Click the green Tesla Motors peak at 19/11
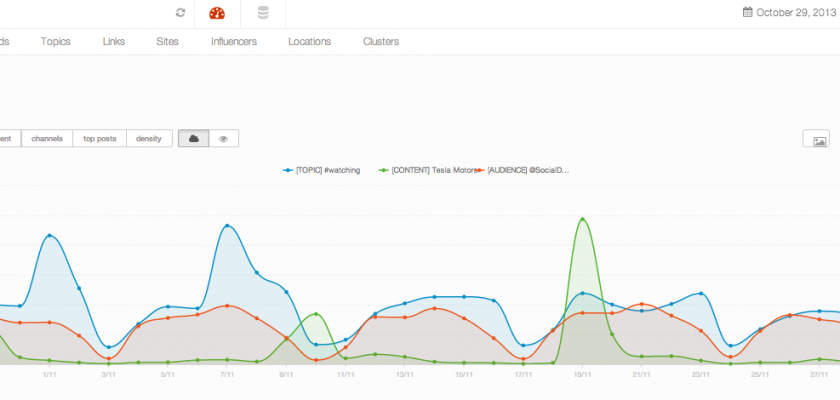This screenshot has height=400, width=840. tap(582, 219)
